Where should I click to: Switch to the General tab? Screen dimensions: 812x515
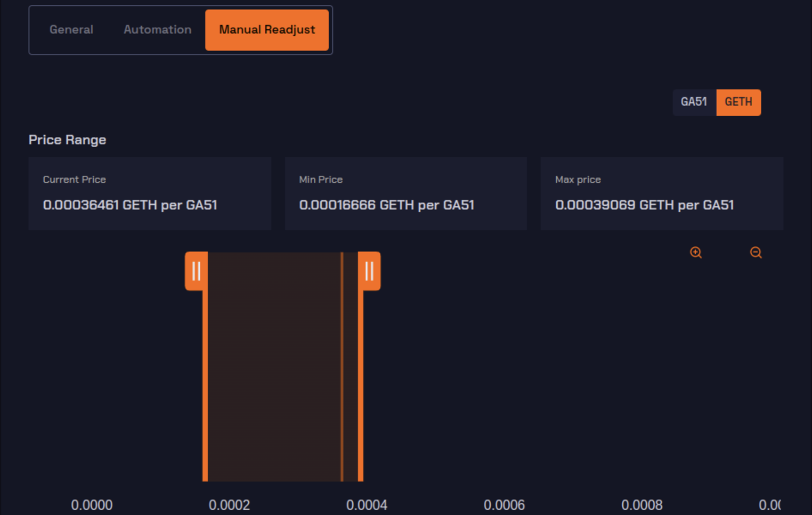[71, 30]
